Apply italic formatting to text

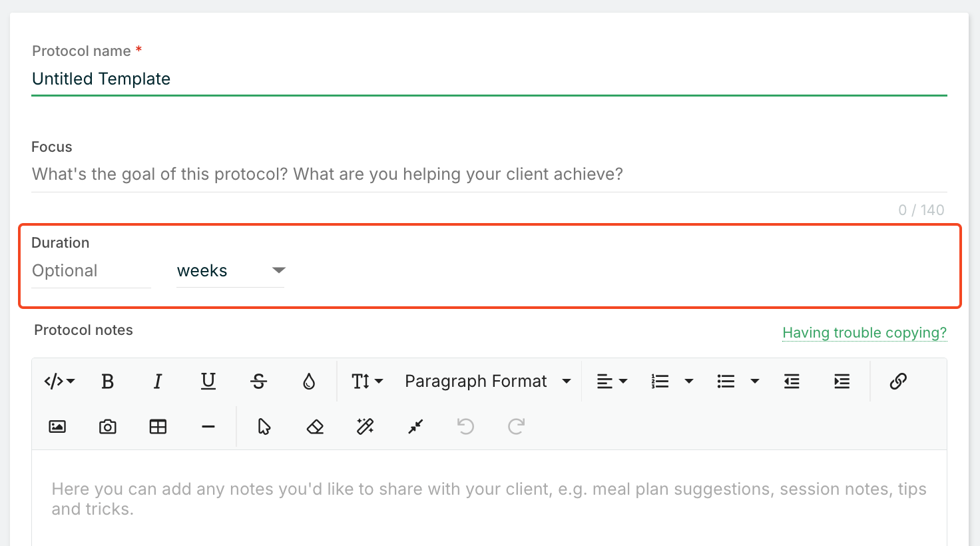(158, 382)
